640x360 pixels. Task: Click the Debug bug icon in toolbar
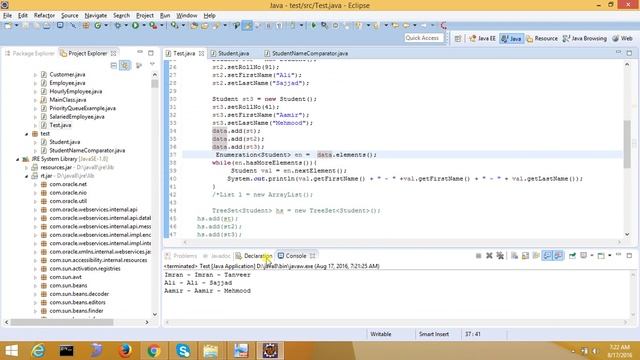(x=118, y=25)
